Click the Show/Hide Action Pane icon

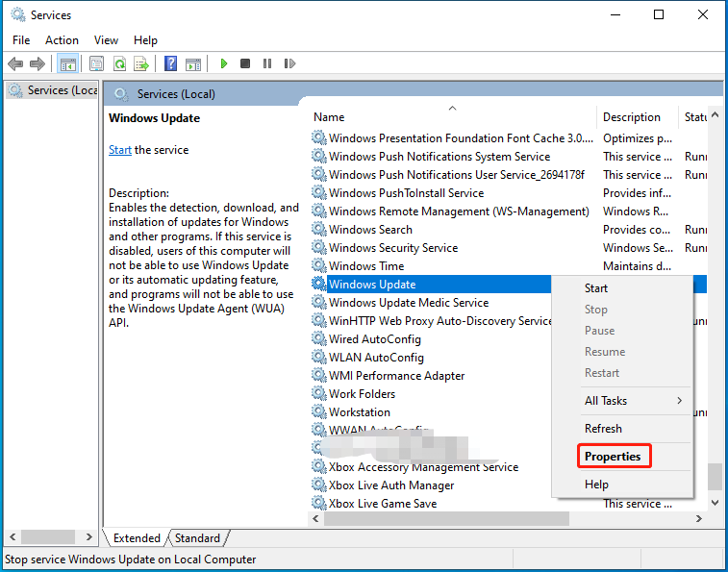(x=192, y=64)
